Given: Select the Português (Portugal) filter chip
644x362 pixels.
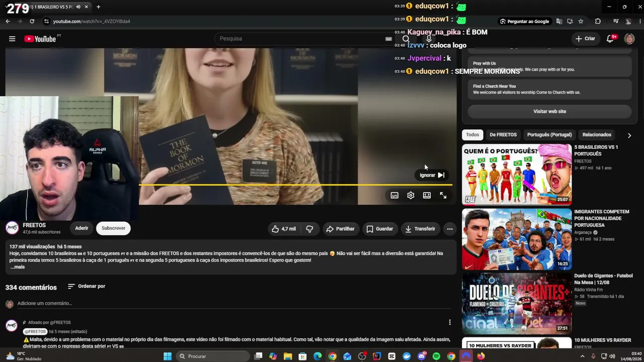Looking at the screenshot, I should coord(549,135).
